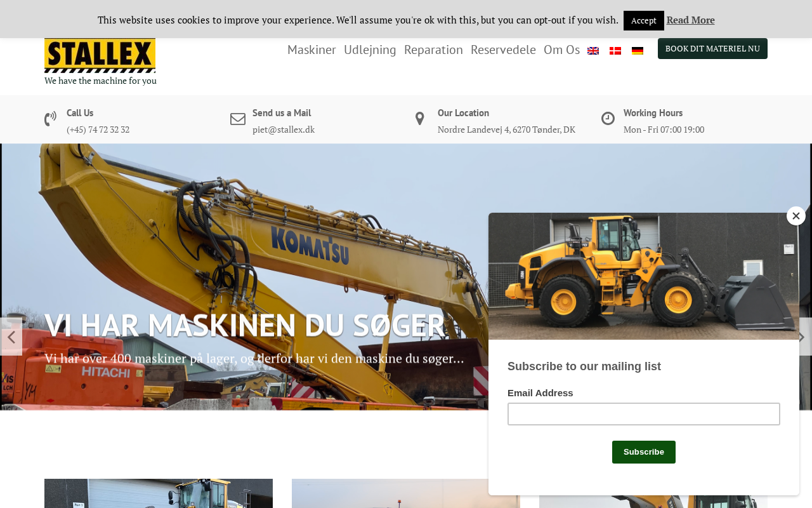
Task: Click the 'Send us a Mail' label
Action: pos(282,113)
